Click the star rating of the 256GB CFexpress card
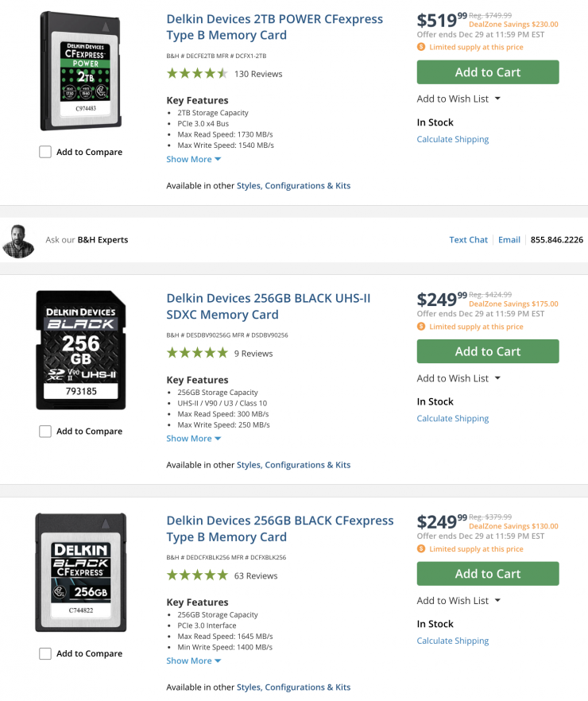Image resolution: width=588 pixels, height=701 pixels. point(197,575)
